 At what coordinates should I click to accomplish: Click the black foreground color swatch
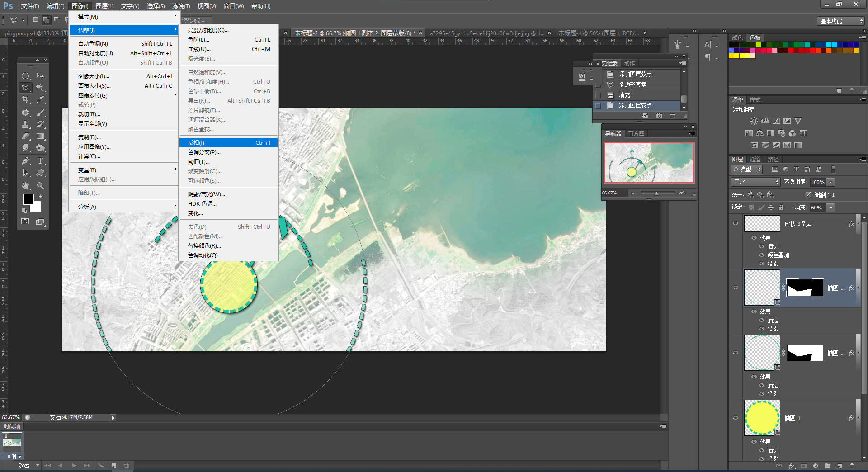click(x=28, y=199)
